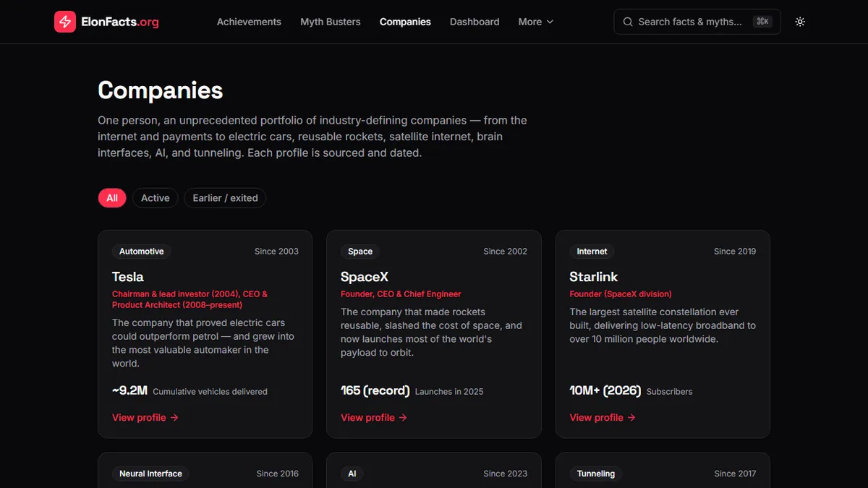Click the SpaceX card title

click(x=365, y=277)
